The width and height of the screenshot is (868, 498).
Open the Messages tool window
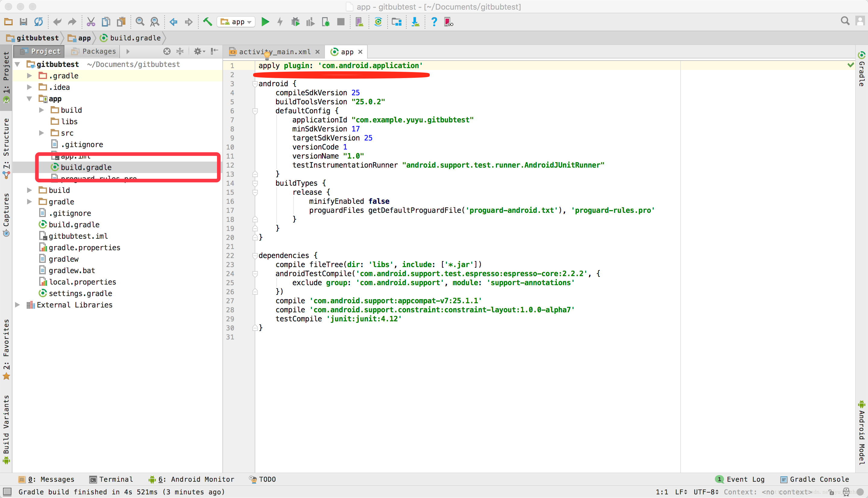(x=46, y=480)
